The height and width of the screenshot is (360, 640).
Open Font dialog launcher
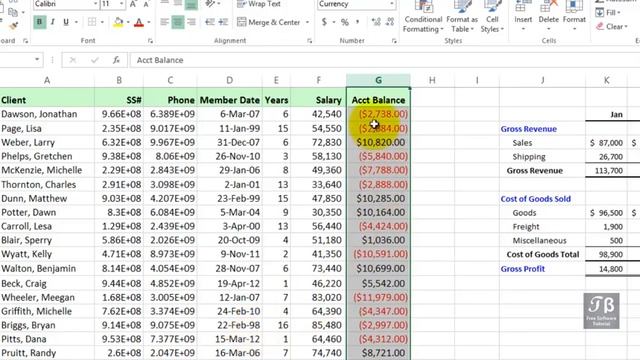point(150,41)
